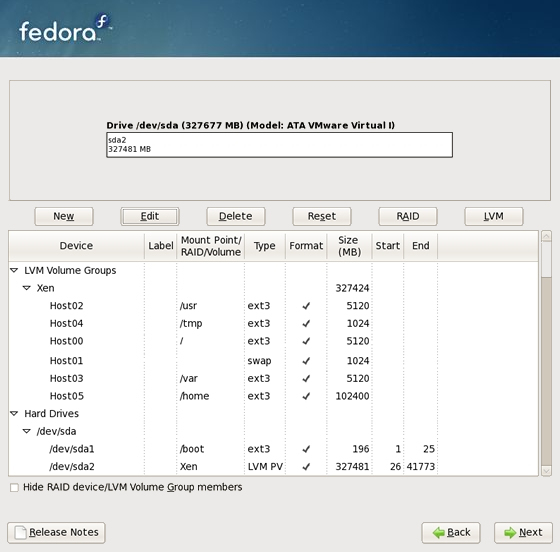The image size is (560, 552).
Task: Select the Host05 /home logical volume row
Action: click(x=273, y=396)
